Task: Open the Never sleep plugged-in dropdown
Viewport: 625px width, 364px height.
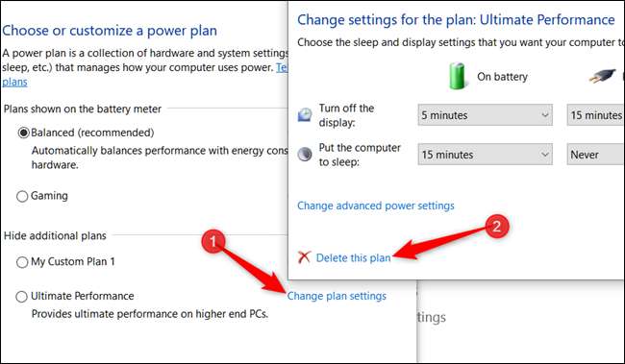Action: (595, 155)
